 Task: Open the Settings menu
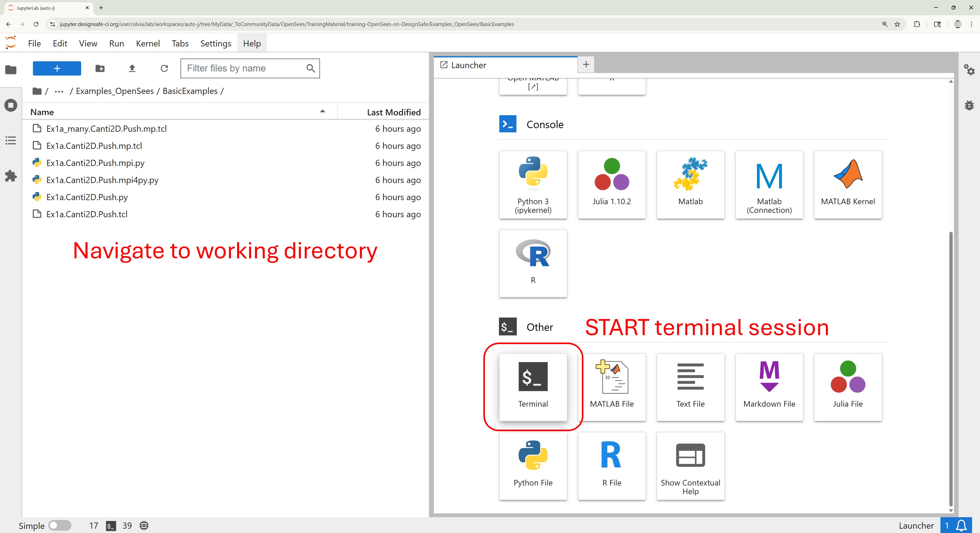(215, 43)
